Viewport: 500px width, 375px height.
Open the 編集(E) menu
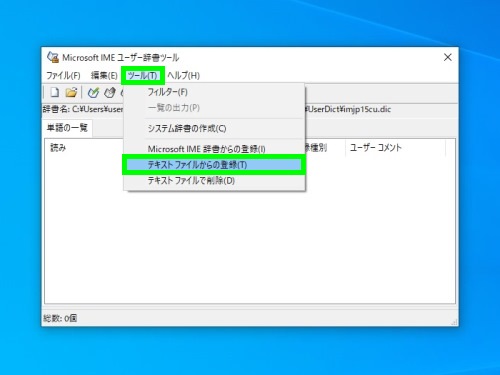coord(104,75)
